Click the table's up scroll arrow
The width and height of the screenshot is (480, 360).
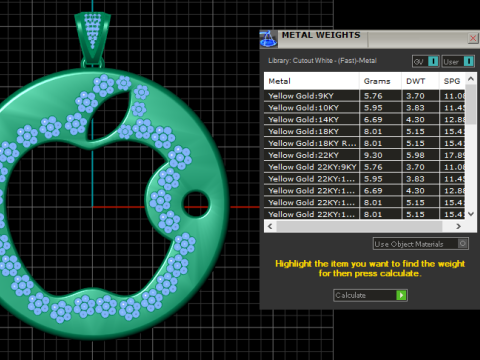click(x=471, y=79)
